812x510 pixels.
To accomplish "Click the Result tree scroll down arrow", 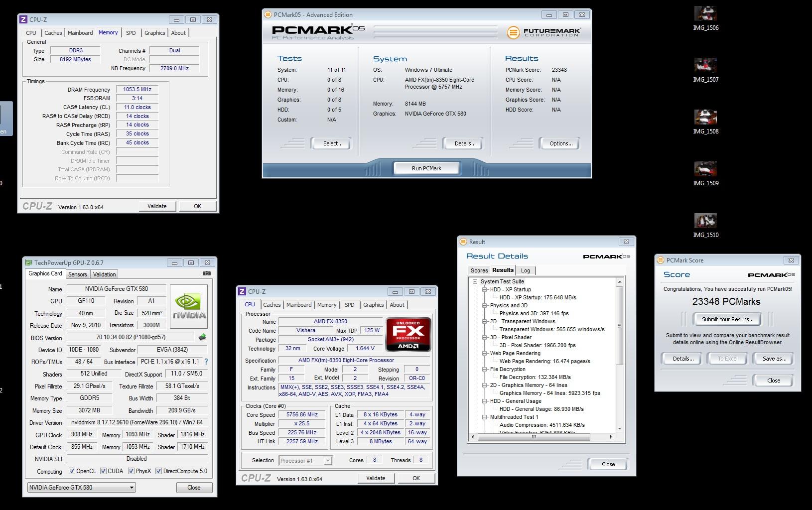I will (x=619, y=429).
